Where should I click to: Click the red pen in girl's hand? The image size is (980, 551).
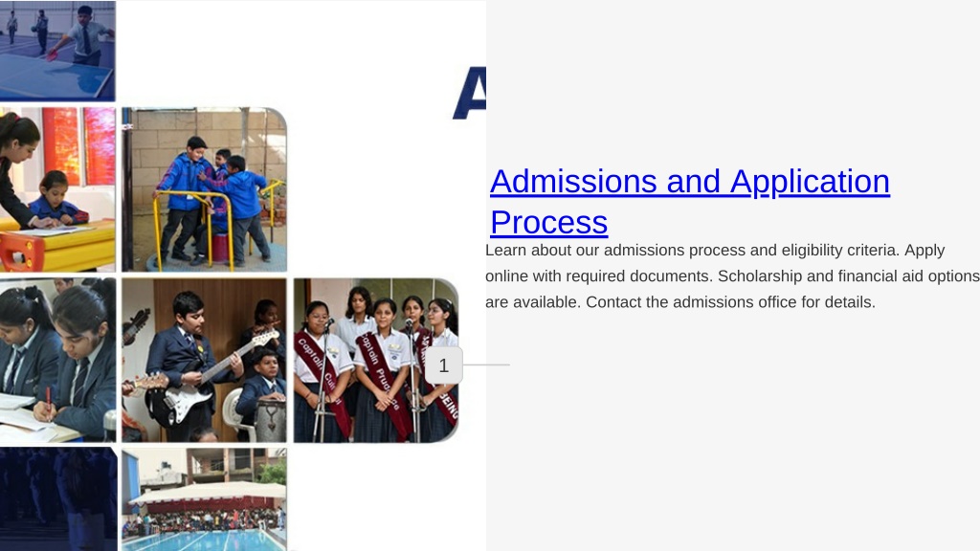[48, 400]
